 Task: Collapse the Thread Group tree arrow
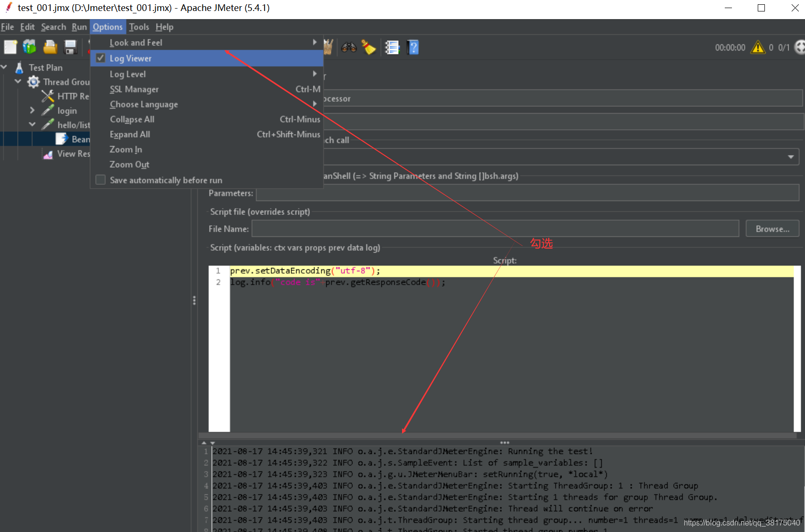click(18, 82)
